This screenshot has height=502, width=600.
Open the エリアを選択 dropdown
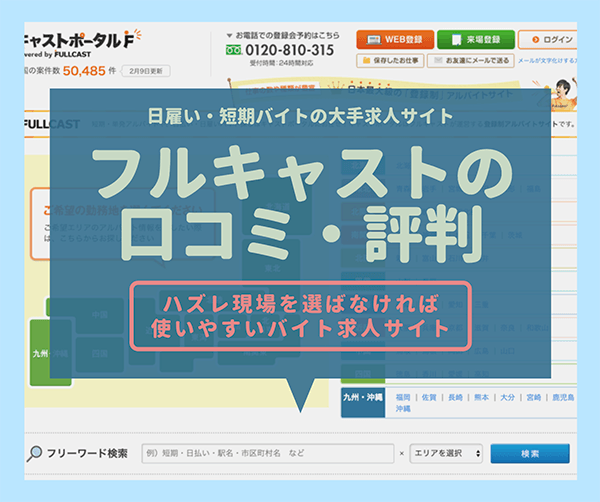click(x=446, y=453)
